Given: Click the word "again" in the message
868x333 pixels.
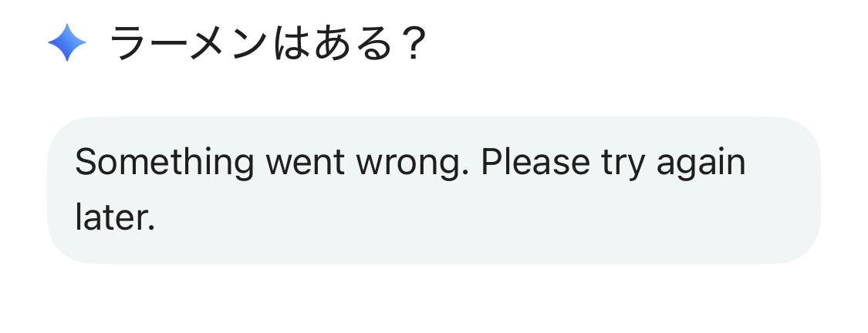Looking at the screenshot, I should coord(701,163).
